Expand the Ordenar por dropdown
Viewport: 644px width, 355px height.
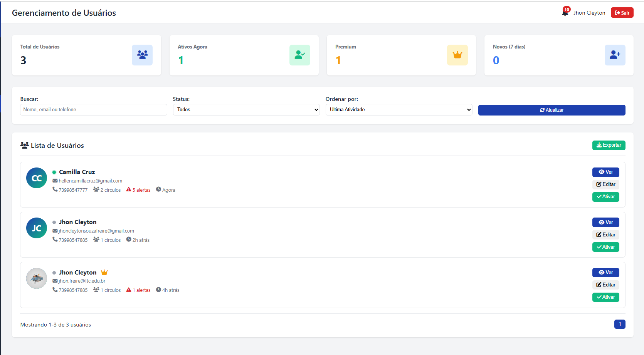399,110
